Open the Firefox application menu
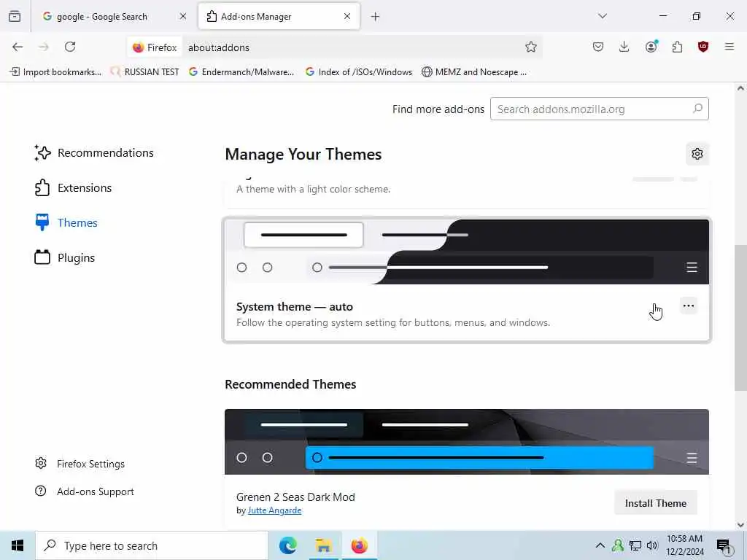The height and width of the screenshot is (560, 747). (729, 47)
